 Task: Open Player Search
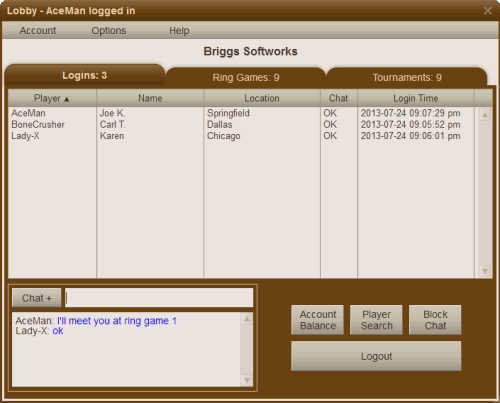pyautogui.click(x=376, y=320)
